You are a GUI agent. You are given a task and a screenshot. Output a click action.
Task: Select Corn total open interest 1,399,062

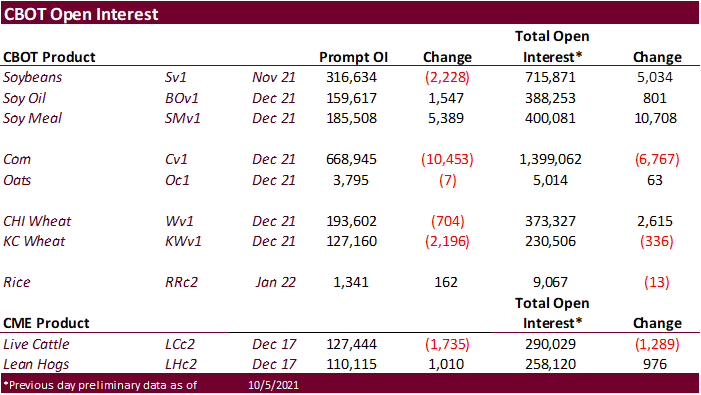tap(550, 160)
